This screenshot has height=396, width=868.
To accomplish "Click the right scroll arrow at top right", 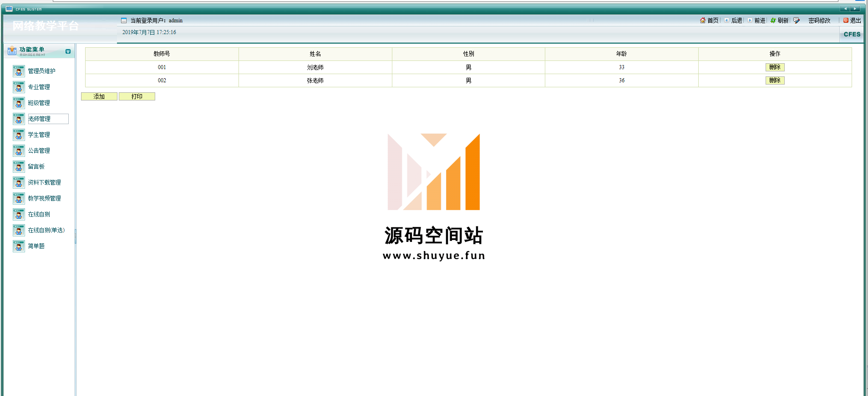I will (855, 9).
